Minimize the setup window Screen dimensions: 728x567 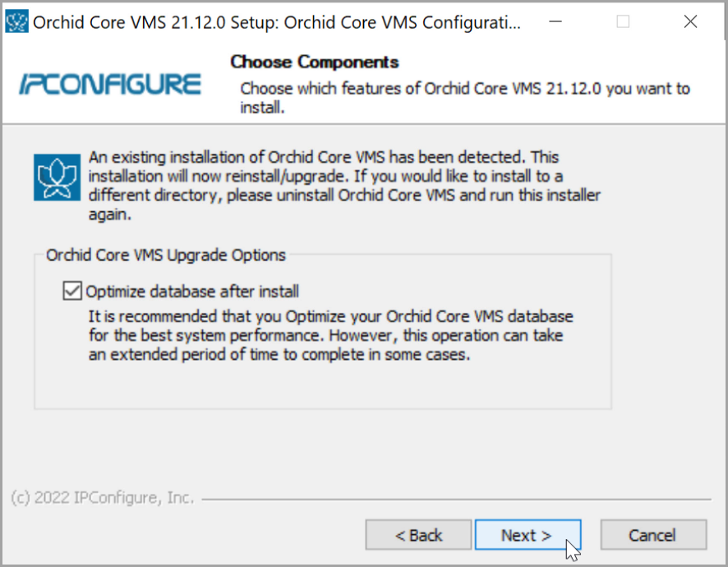tap(556, 22)
